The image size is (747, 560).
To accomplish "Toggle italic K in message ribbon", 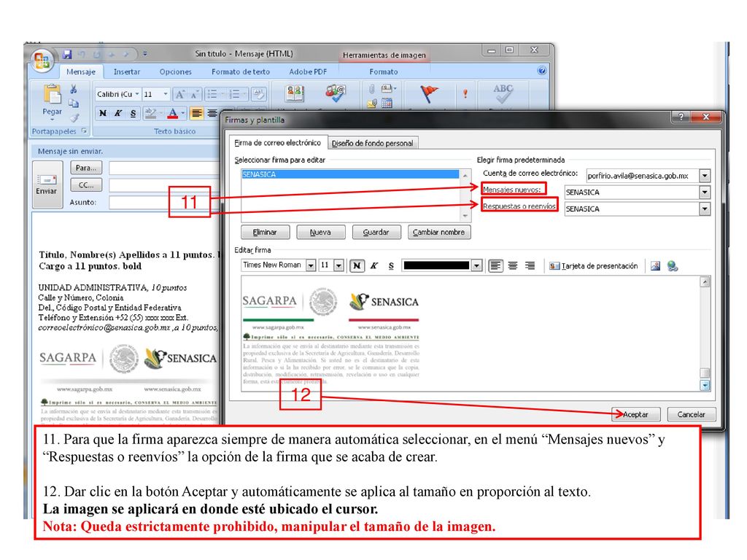I will tap(118, 113).
